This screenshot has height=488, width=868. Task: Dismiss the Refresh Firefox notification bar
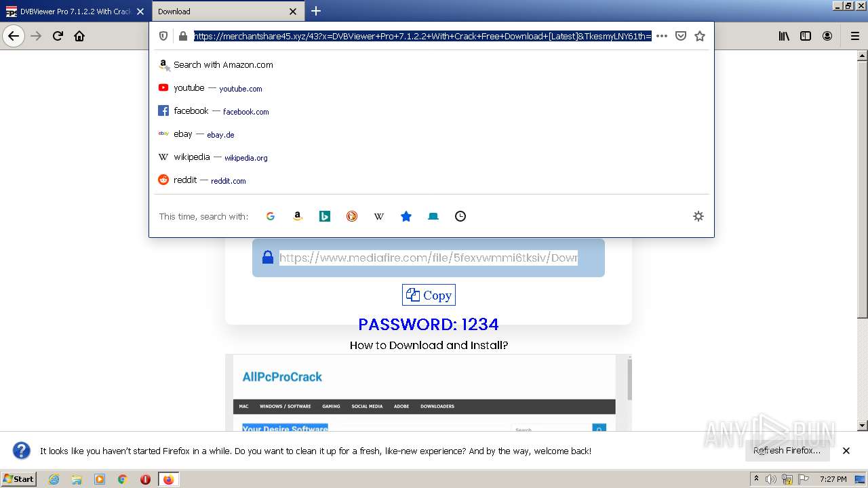pos(846,451)
